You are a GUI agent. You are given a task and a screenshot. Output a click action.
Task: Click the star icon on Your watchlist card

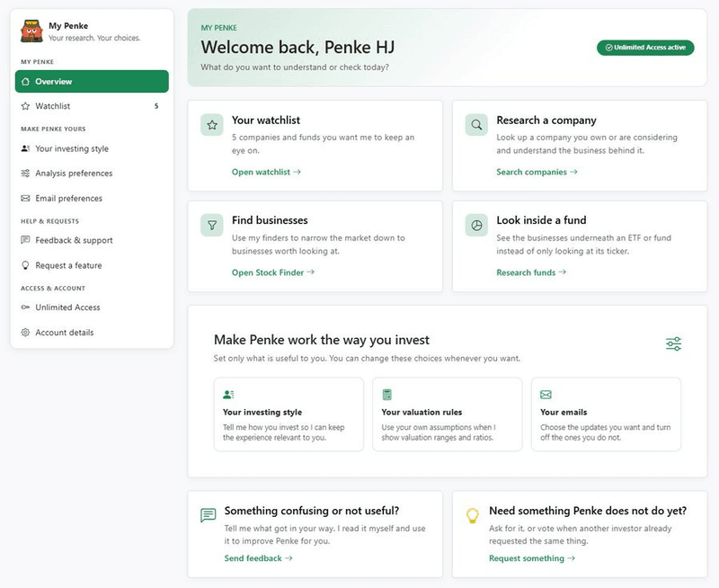click(212, 125)
